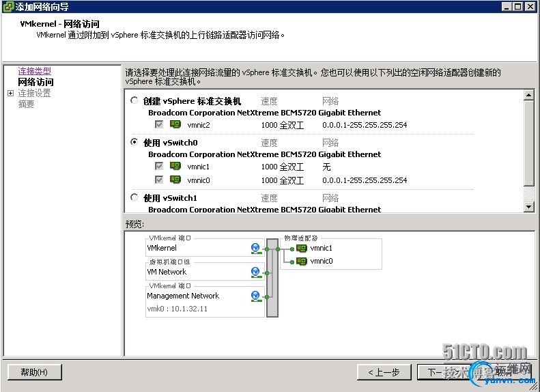Click the vmnic2 network adapter icon
Viewport: 540px width, 392px height.
tap(175, 124)
